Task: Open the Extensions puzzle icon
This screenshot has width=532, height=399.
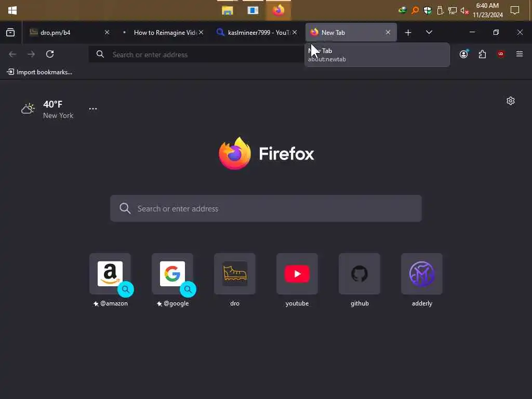Action: (482, 54)
